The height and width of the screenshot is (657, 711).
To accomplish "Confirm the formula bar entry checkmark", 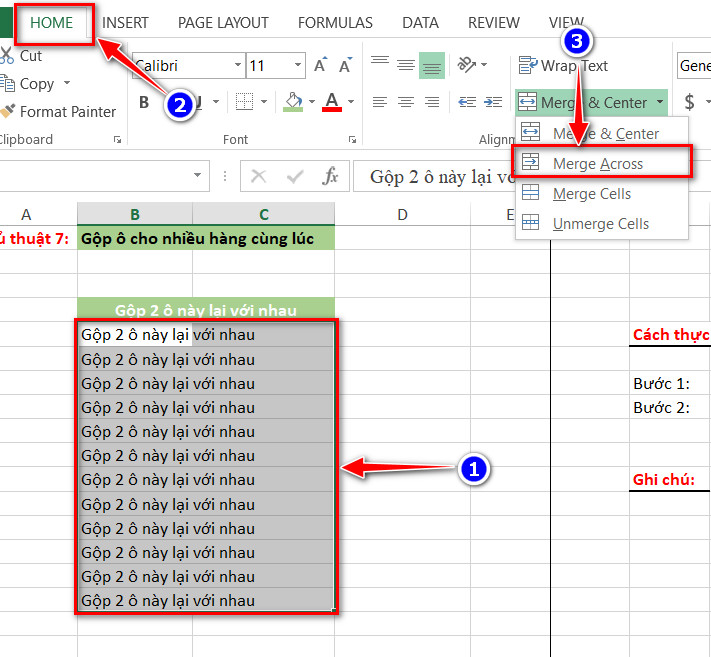I will 295,176.
